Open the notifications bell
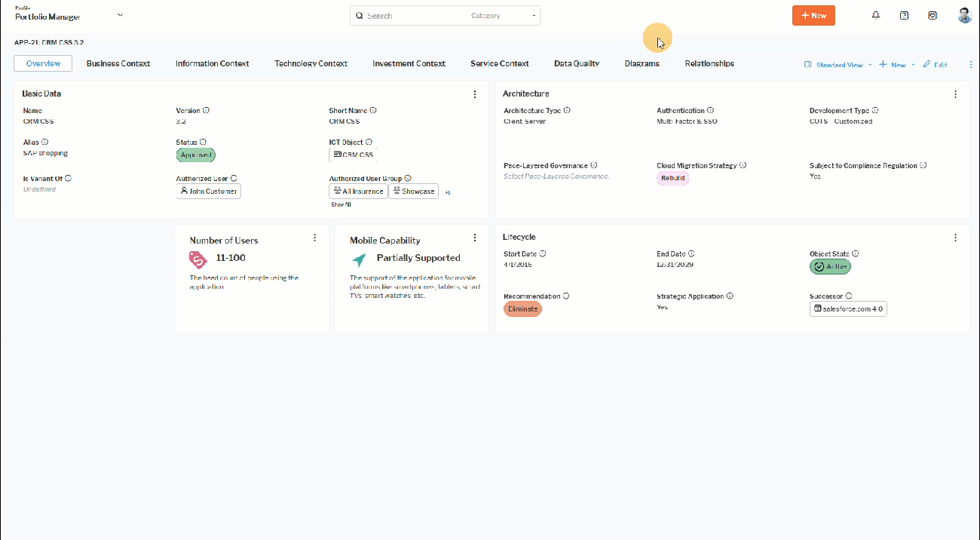980x540 pixels. (x=875, y=15)
